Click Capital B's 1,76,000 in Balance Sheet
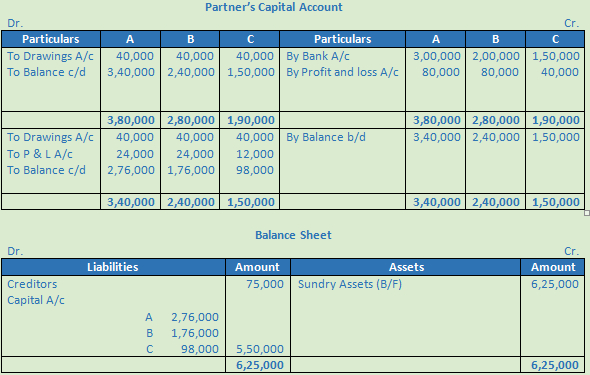Viewport: 590px width, 375px height. click(195, 333)
